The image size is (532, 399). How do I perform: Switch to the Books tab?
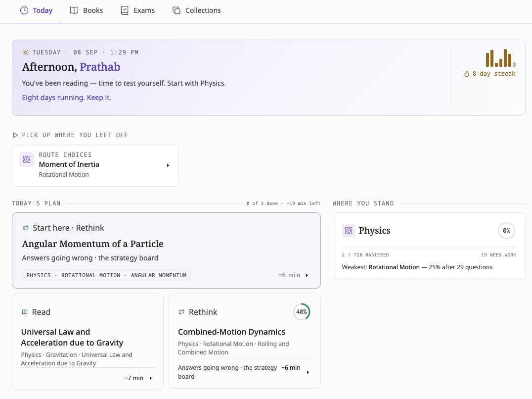86,10
